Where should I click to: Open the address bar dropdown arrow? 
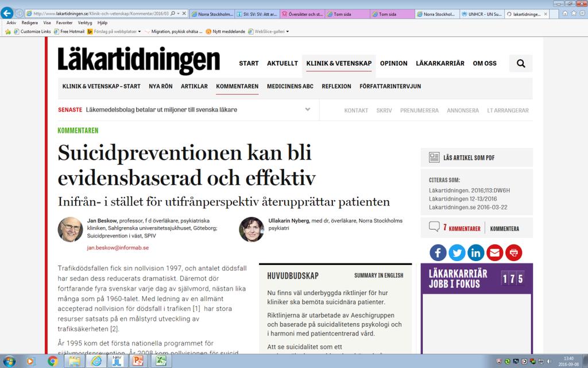(x=178, y=14)
